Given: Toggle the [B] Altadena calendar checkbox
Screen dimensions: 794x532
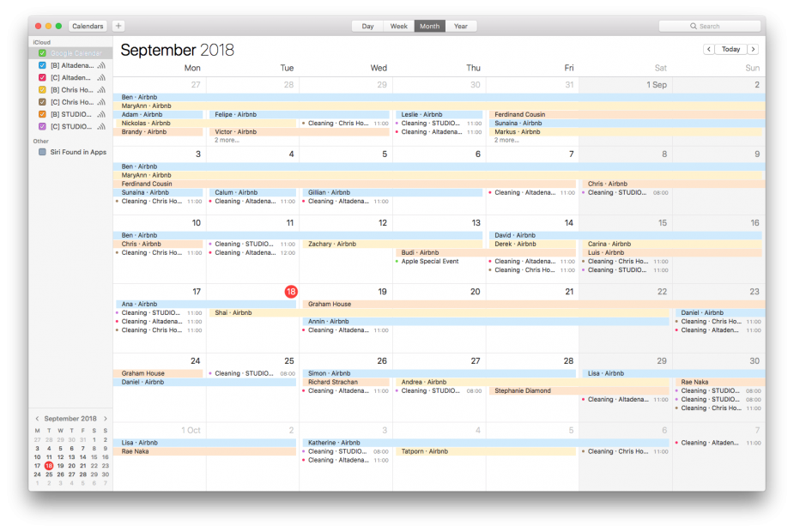Looking at the screenshot, I should (x=43, y=65).
